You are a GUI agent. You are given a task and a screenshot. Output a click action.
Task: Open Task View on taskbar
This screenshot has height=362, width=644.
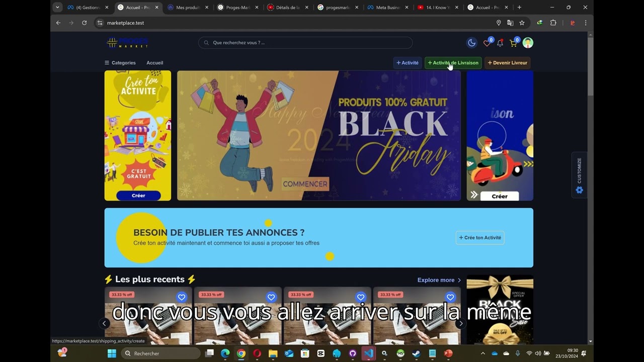pos(210,353)
